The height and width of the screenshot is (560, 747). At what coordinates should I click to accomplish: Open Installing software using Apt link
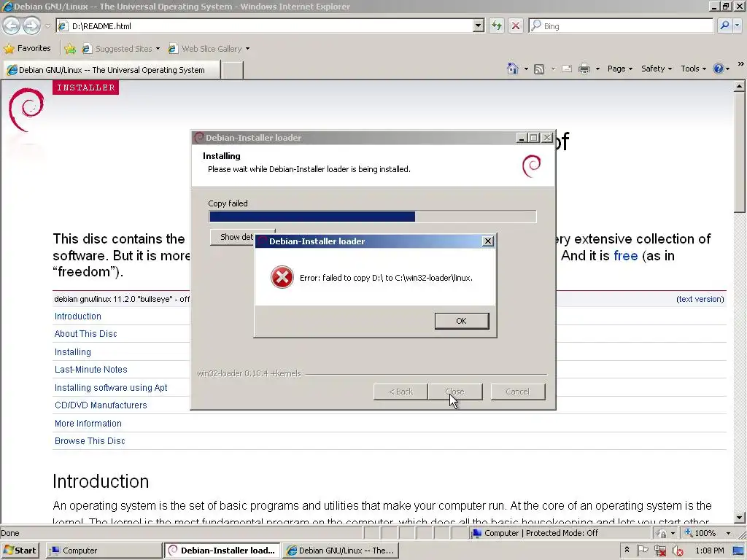click(x=111, y=388)
